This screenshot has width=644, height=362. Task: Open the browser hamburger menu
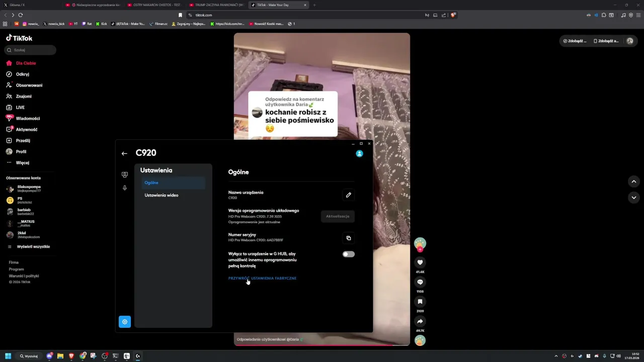tap(638, 15)
